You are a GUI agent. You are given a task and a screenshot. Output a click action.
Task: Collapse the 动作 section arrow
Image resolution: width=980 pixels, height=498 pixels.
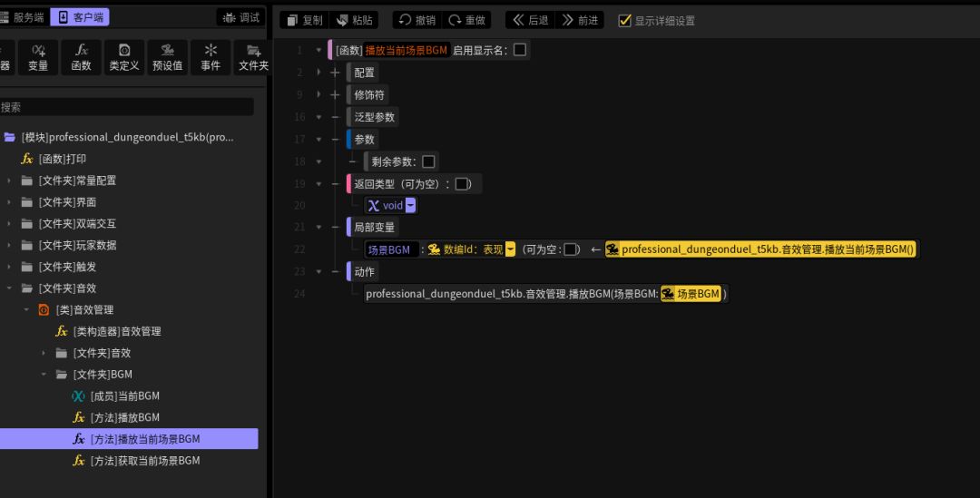(318, 272)
